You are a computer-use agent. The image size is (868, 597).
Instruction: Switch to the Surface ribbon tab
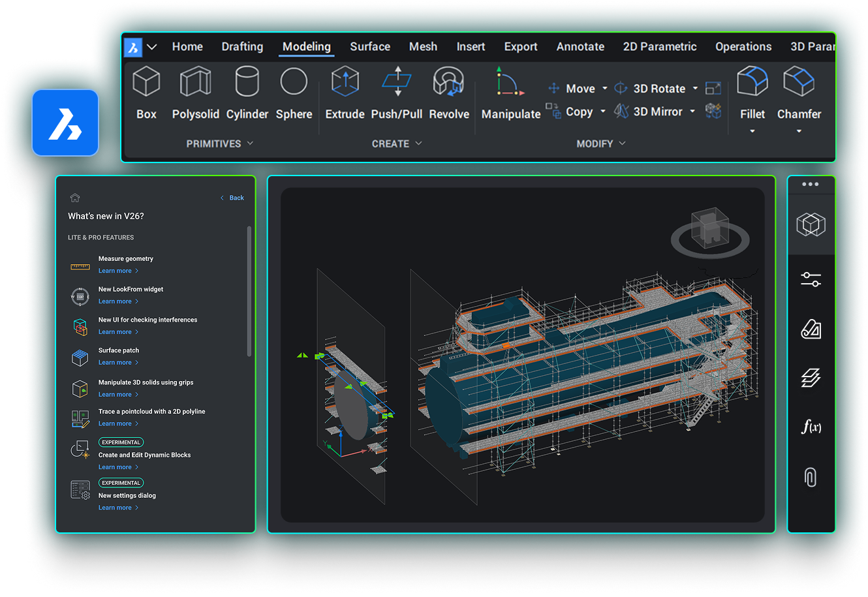point(369,47)
